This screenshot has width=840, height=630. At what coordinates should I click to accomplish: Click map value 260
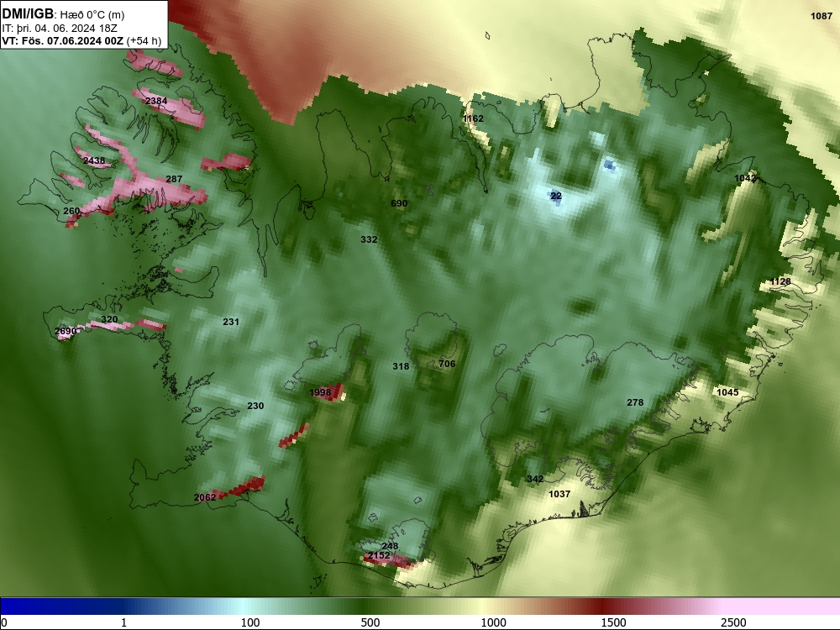coord(71,211)
